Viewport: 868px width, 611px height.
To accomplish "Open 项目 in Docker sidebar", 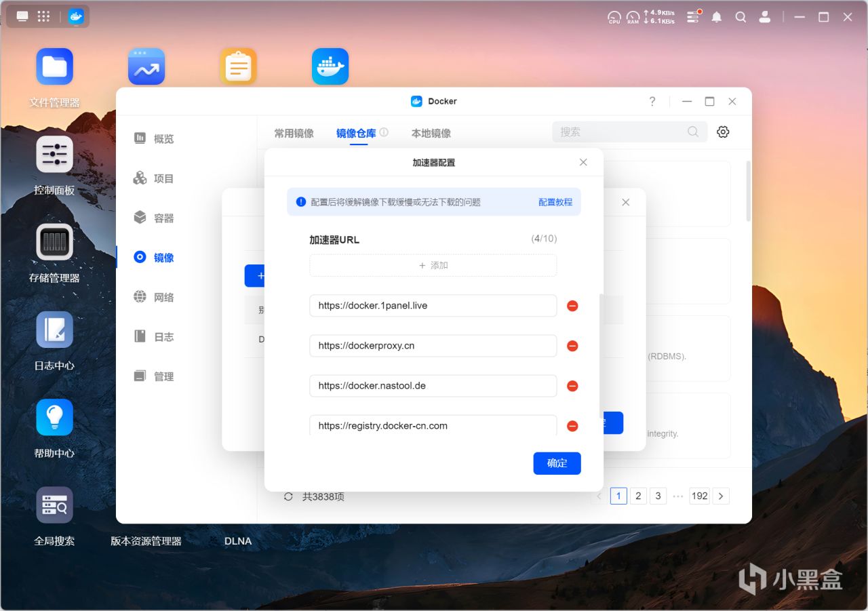I will 154,178.
